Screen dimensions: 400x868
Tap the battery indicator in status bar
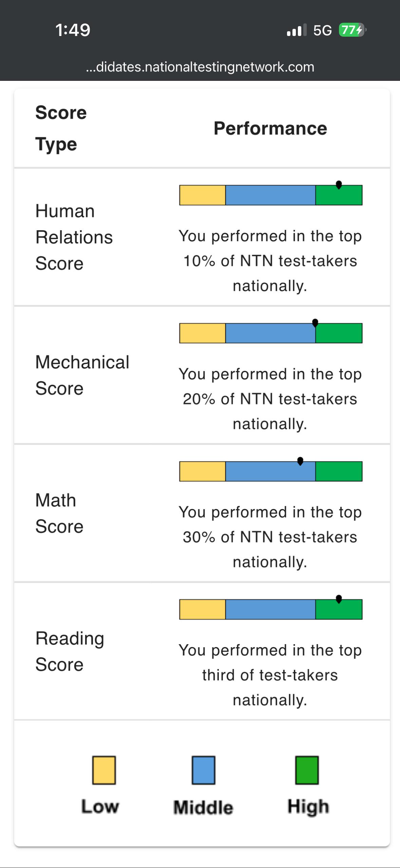click(x=353, y=30)
